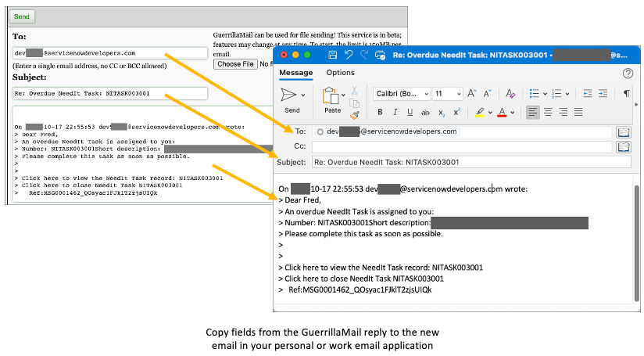Open address book next to To field

pyautogui.click(x=623, y=132)
